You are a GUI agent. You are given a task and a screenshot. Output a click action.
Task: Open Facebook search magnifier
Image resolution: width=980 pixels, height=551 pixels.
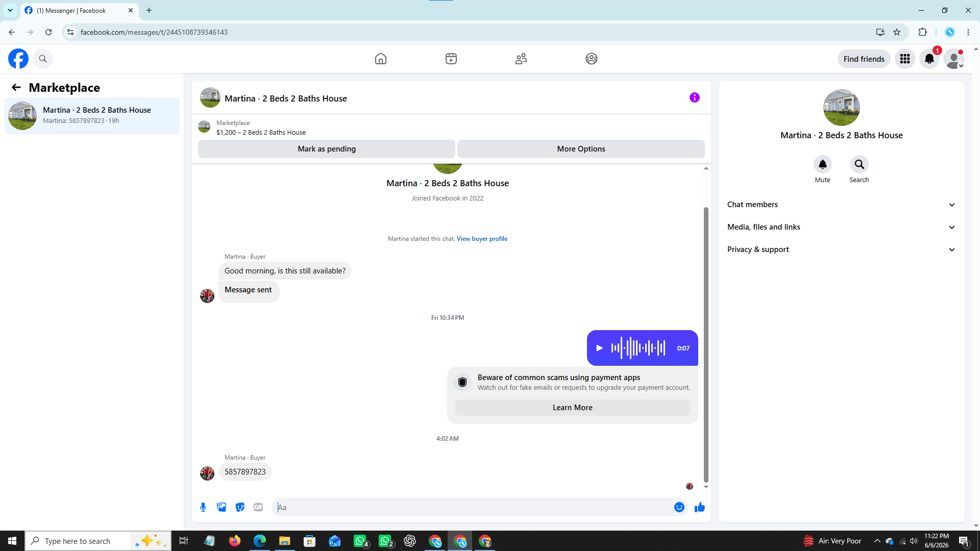click(x=43, y=59)
